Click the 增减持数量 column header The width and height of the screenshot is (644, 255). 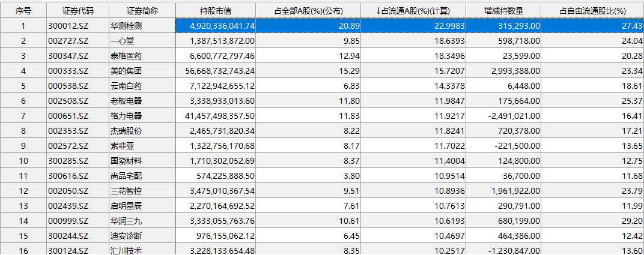504,11
